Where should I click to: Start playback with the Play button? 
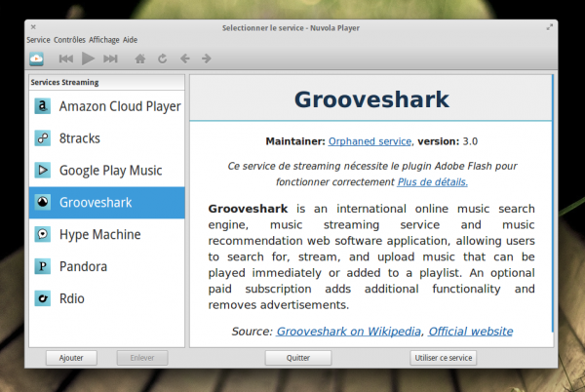[x=88, y=59]
